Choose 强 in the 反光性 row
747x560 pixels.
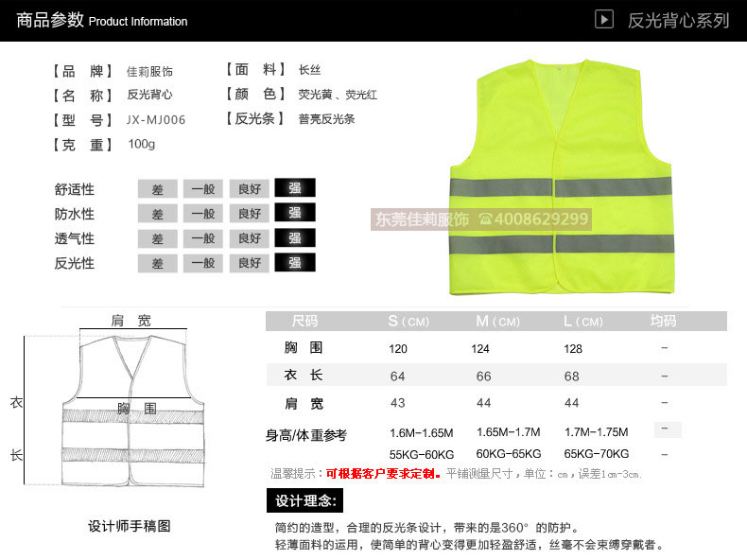click(295, 263)
